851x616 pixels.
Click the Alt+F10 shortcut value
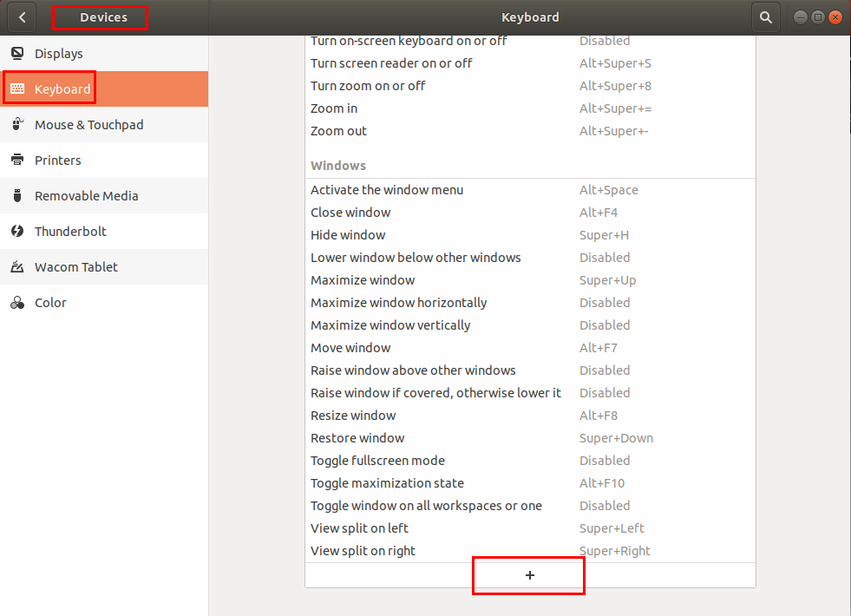click(602, 483)
